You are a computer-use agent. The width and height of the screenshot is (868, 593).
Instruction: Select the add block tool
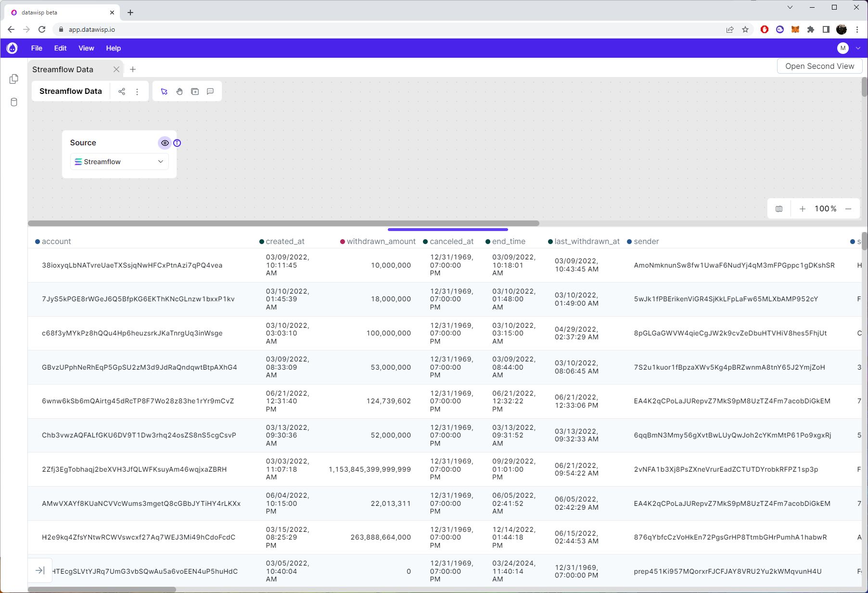point(195,91)
